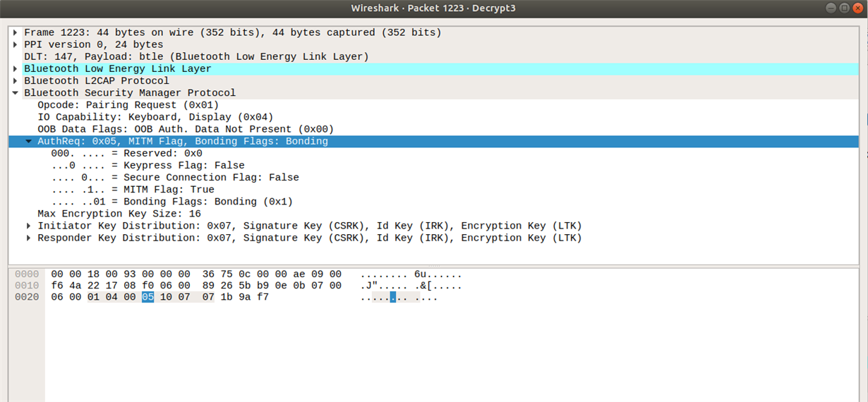Expand Bluetooth Low Energy Link Layer arrow
This screenshot has width=868, height=402.
coord(15,68)
